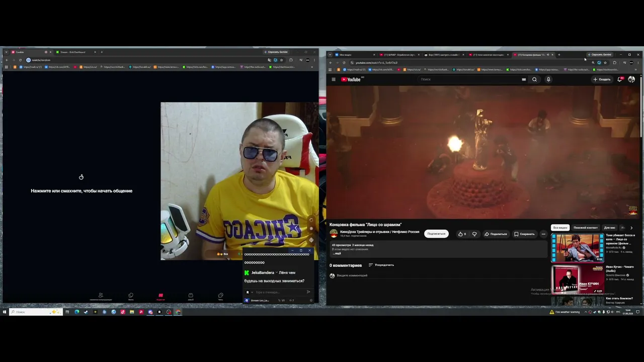Reload the rulet.tv page

point(20,60)
